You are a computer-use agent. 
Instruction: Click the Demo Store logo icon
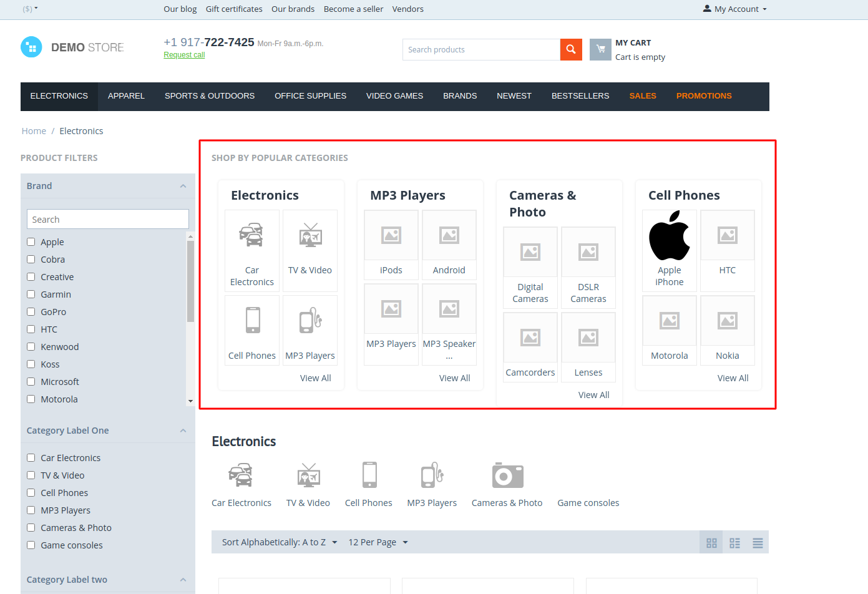pyautogui.click(x=31, y=47)
